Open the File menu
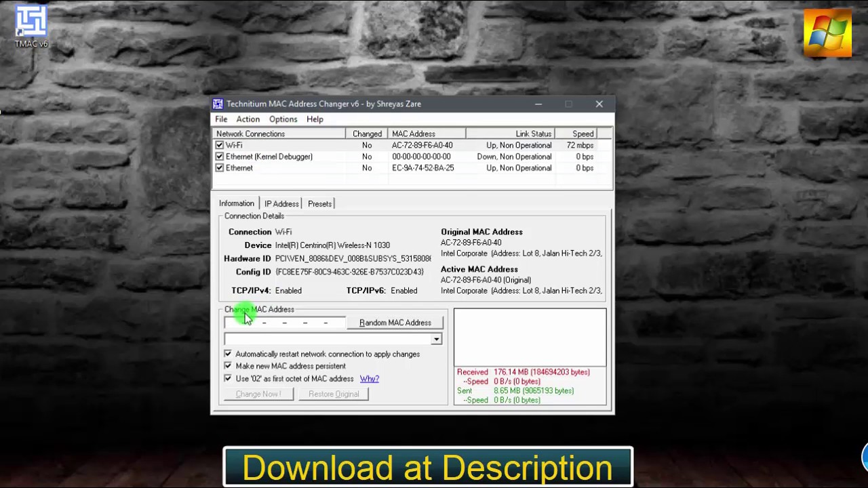 pyautogui.click(x=221, y=119)
